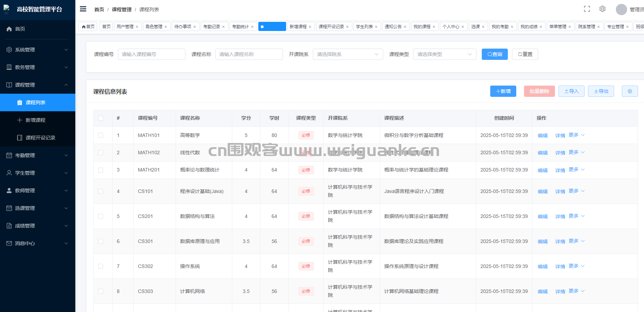
Task: Click the 新增 button to add course
Action: (503, 91)
